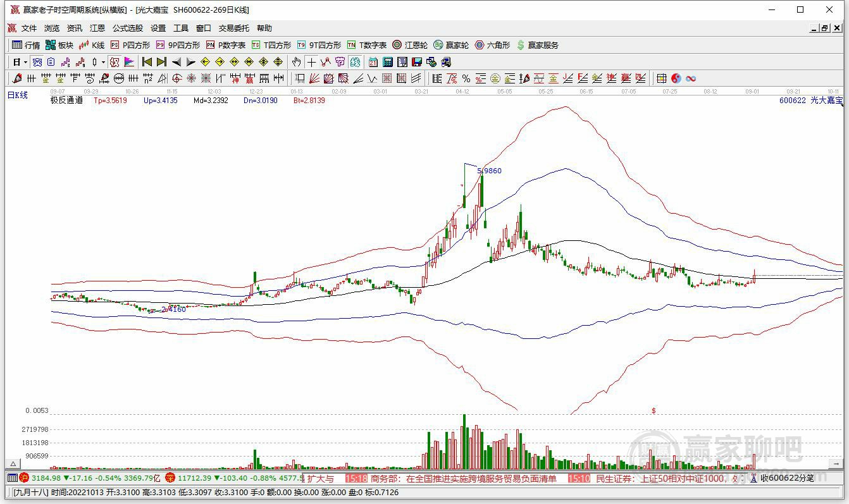Screen dimensions: 849x504
Task: Click the 板块 toolbar button
Action: tap(59, 45)
